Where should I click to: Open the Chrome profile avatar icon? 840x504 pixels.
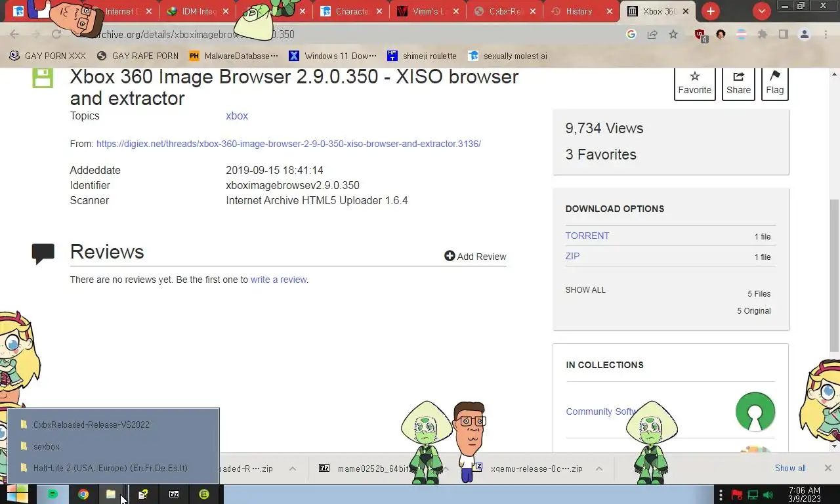tap(805, 34)
